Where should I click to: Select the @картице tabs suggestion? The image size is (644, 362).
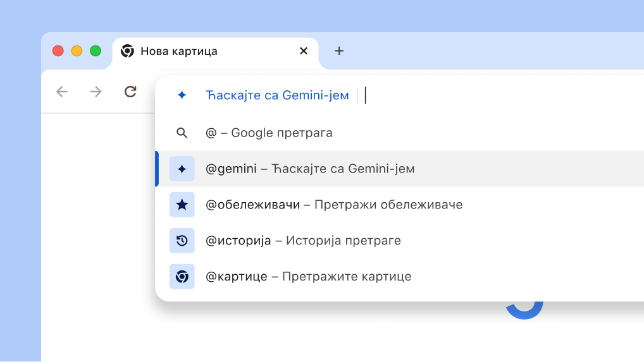pyautogui.click(x=400, y=276)
